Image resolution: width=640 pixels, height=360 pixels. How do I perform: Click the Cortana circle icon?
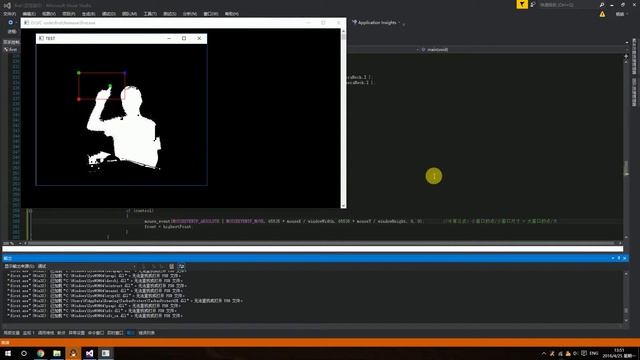pyautogui.click(x=24, y=353)
